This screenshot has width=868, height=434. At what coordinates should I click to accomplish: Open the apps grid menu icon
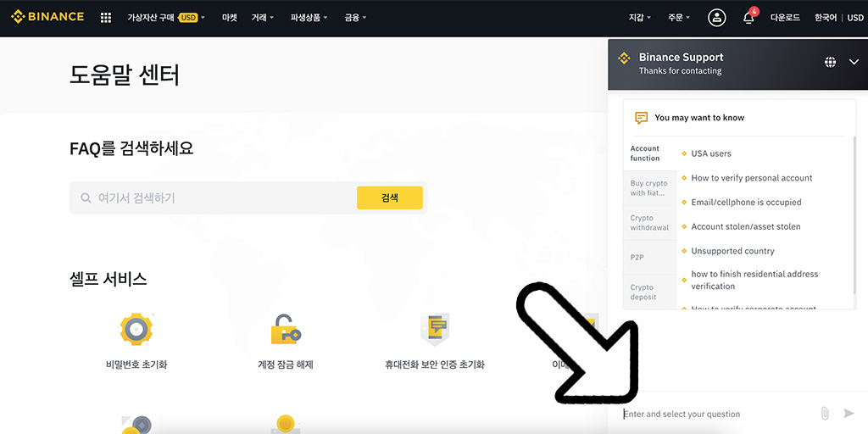coord(106,18)
